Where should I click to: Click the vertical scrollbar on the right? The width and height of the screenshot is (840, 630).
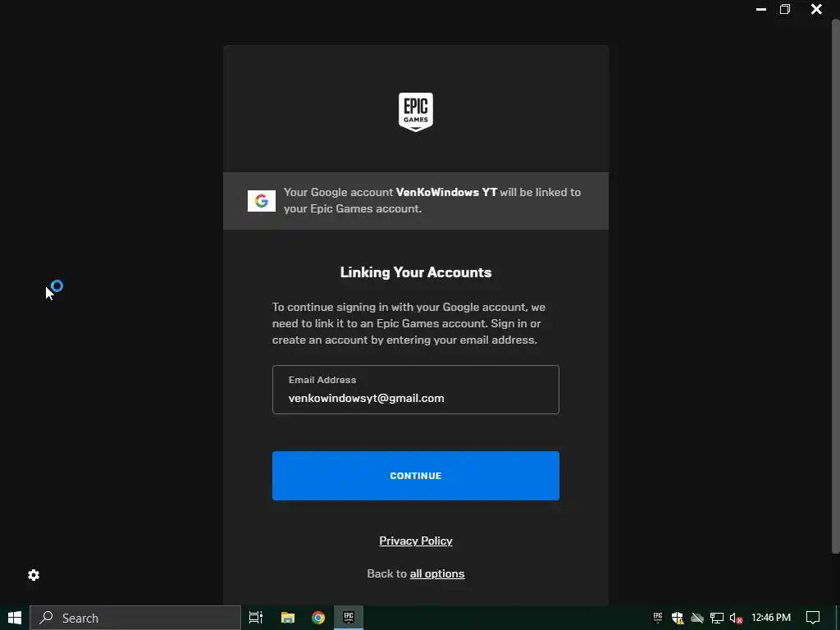click(x=835, y=286)
